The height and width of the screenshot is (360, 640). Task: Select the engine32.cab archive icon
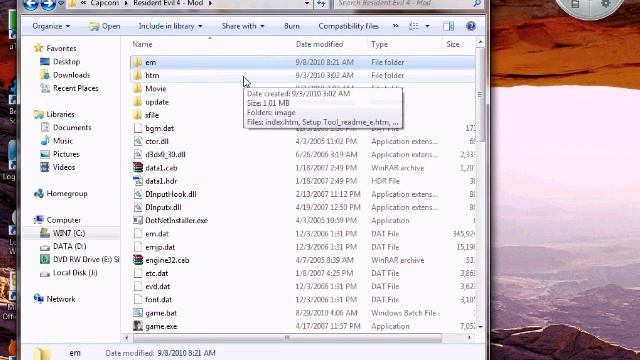coord(138,260)
